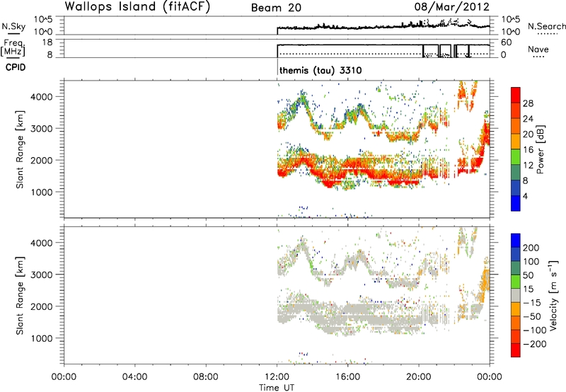Click the power panel's 'Slant Range [km]' label
Screen dimensions: 566x392
coord(20,149)
